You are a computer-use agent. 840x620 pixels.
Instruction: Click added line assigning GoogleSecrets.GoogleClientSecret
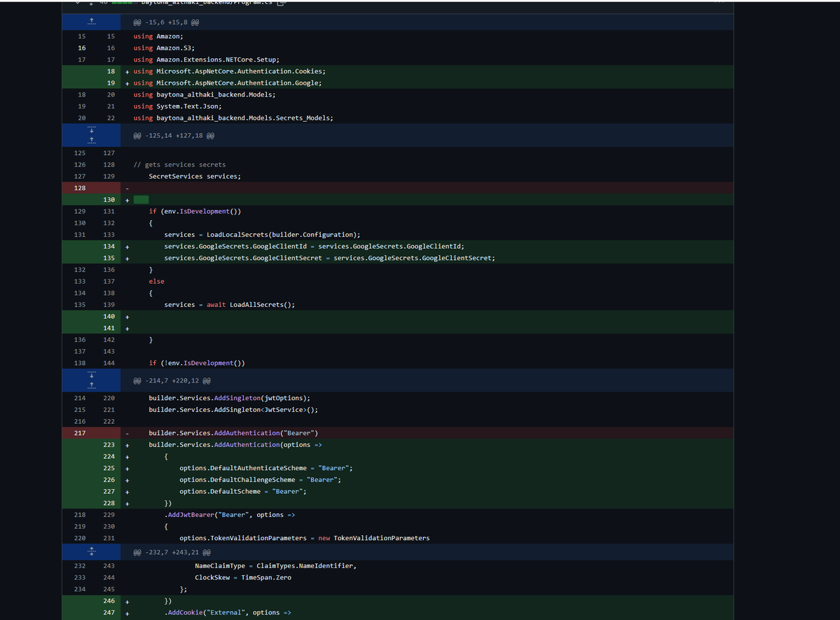point(329,259)
